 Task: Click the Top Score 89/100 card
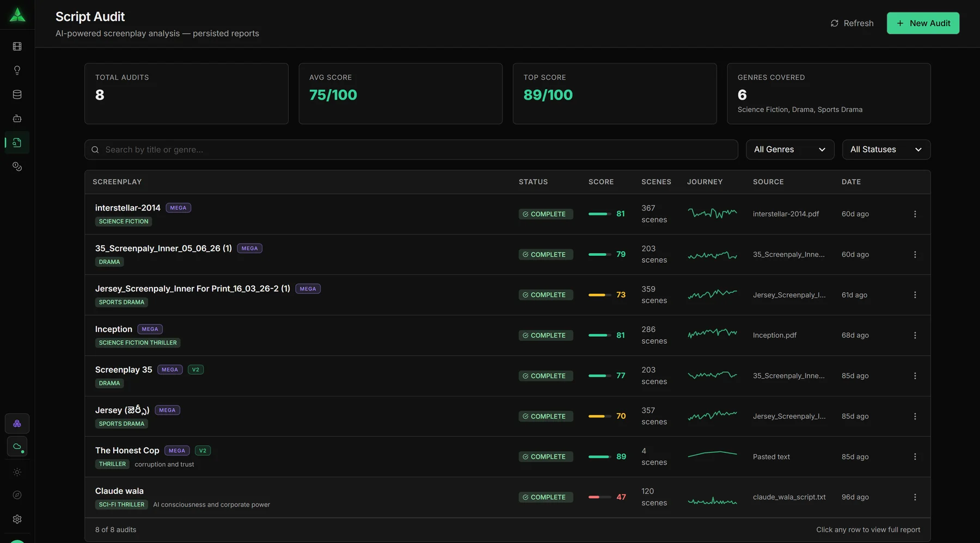(x=615, y=94)
